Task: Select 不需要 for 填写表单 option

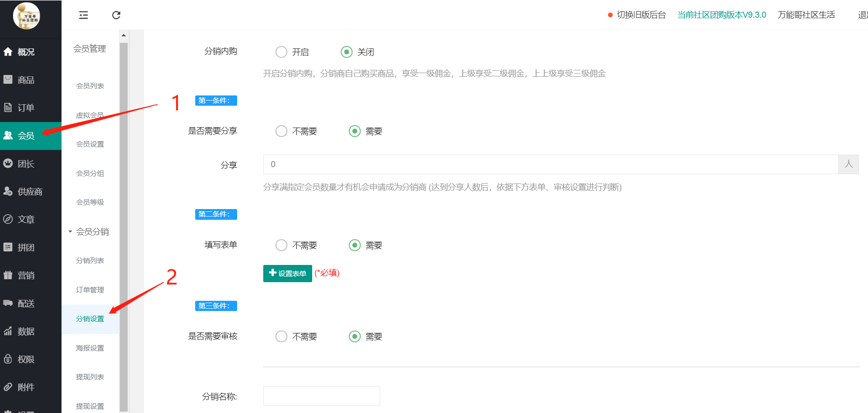Action: pos(281,245)
